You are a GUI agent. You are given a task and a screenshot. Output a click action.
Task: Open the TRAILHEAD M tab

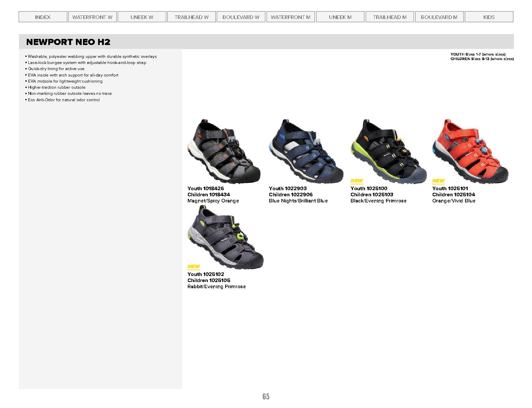pyautogui.click(x=390, y=17)
